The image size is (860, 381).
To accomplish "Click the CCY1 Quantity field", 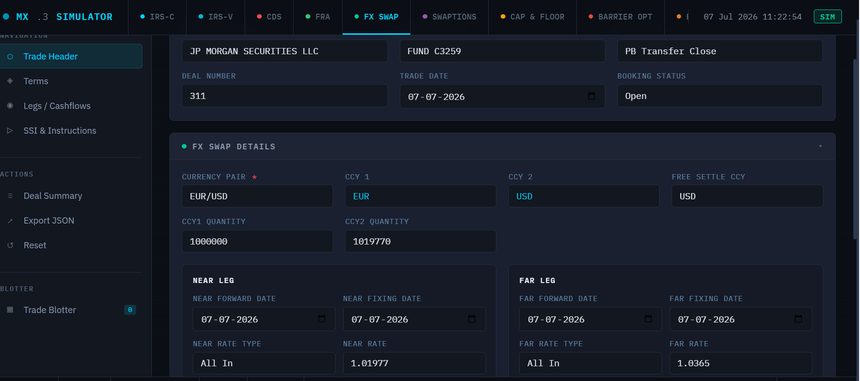I will [257, 241].
